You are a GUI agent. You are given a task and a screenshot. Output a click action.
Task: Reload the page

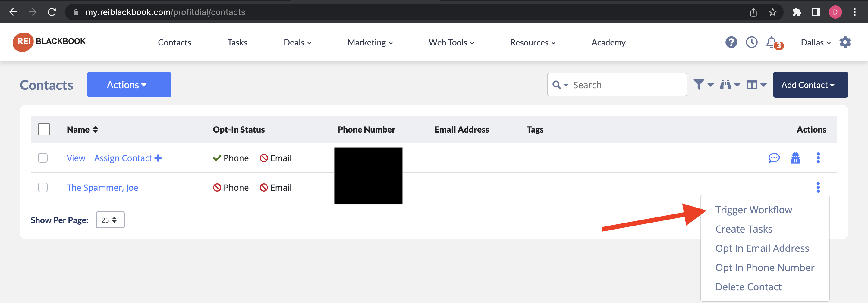52,12
